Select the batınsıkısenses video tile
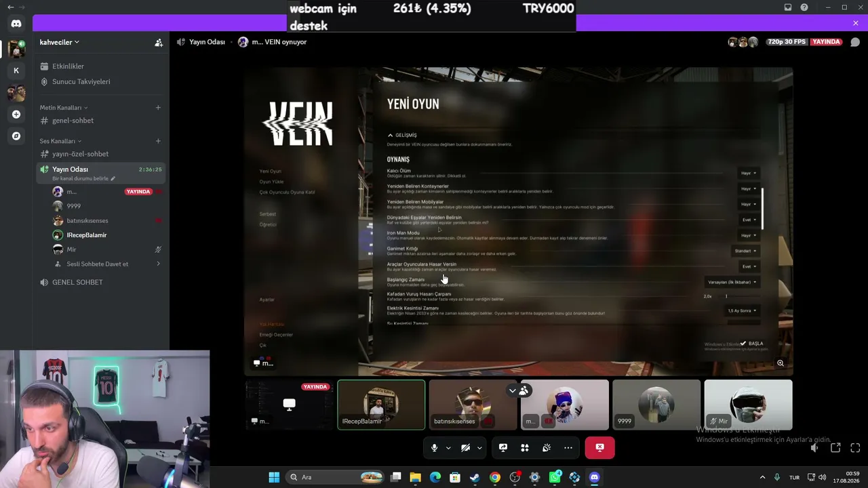Screen dimensions: 868x488 (473, 405)
